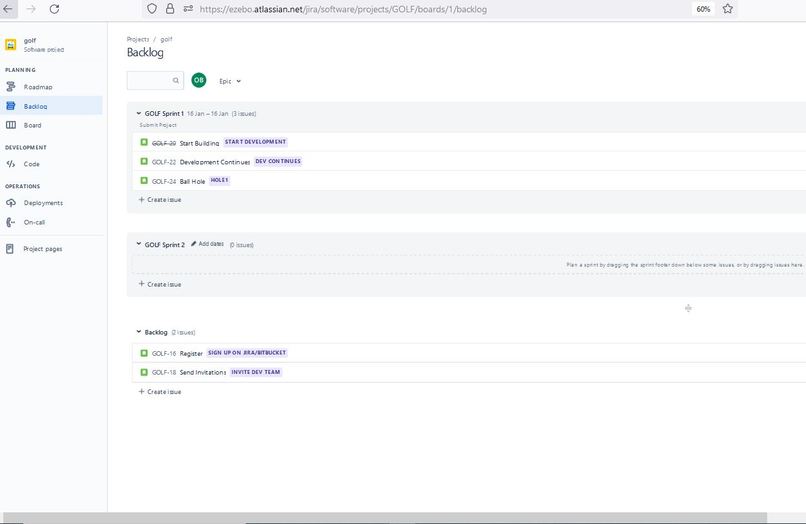The height and width of the screenshot is (524, 806).
Task: Click the START DEVELOPMENT epic label
Action: click(255, 142)
